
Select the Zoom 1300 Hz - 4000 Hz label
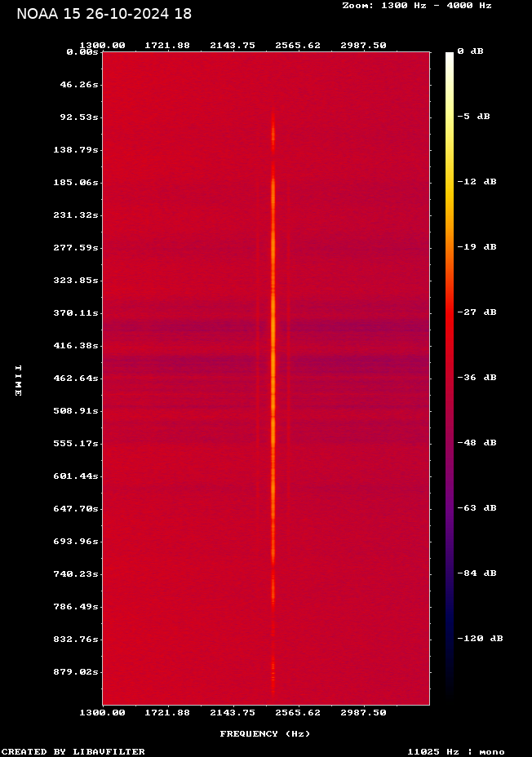(416, 5)
